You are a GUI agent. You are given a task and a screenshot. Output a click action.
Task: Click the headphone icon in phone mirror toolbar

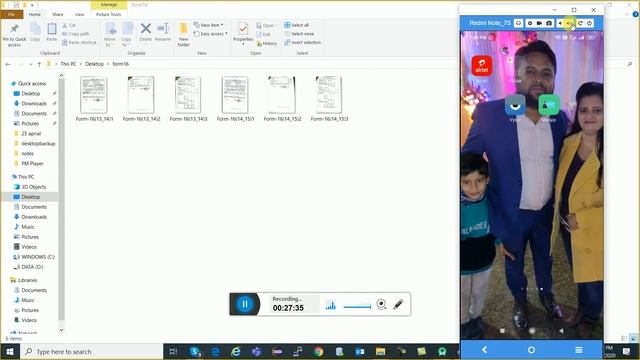(519, 23)
